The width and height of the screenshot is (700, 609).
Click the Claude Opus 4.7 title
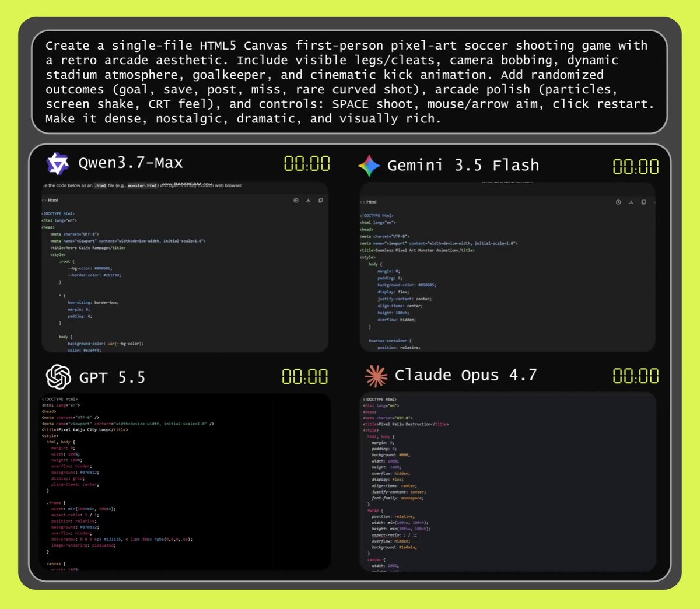pos(466,374)
